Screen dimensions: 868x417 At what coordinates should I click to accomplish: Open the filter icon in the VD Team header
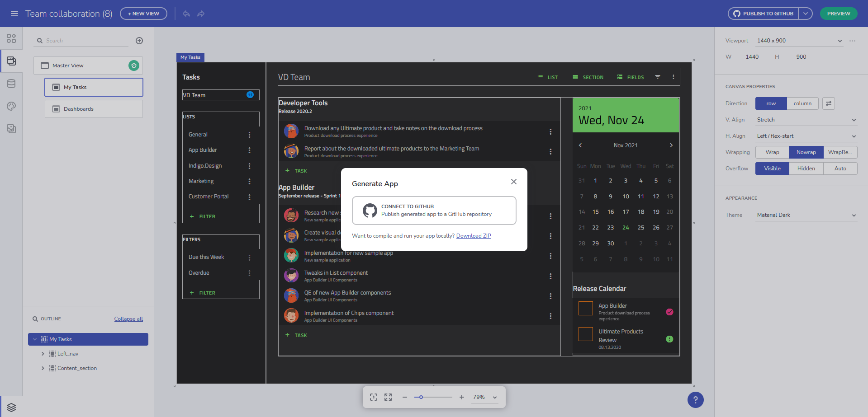point(657,77)
